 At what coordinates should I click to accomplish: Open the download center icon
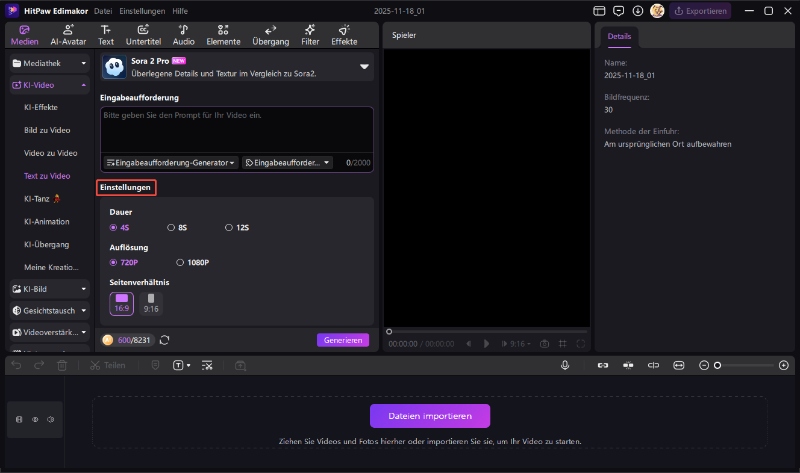pos(638,11)
